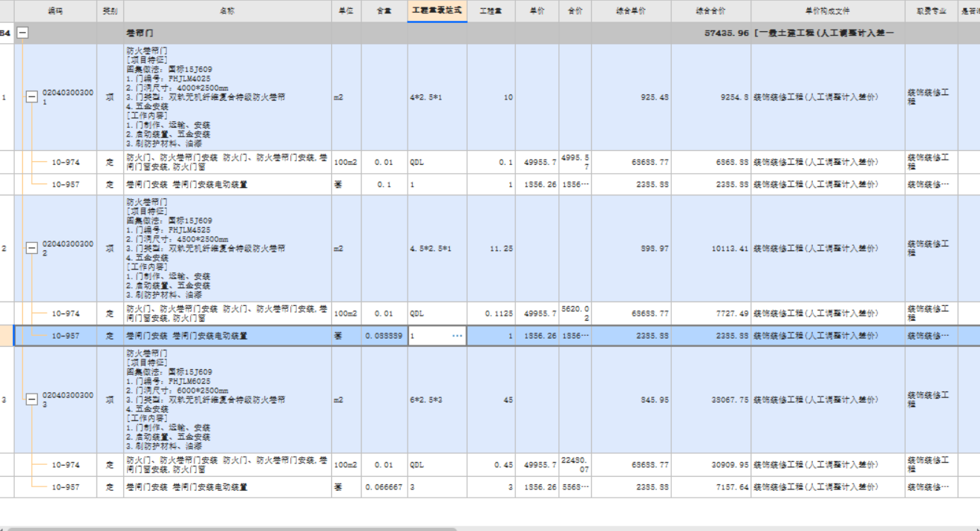Select quantity cell 0.45
Screen dimensions: 980x531
tap(491, 465)
